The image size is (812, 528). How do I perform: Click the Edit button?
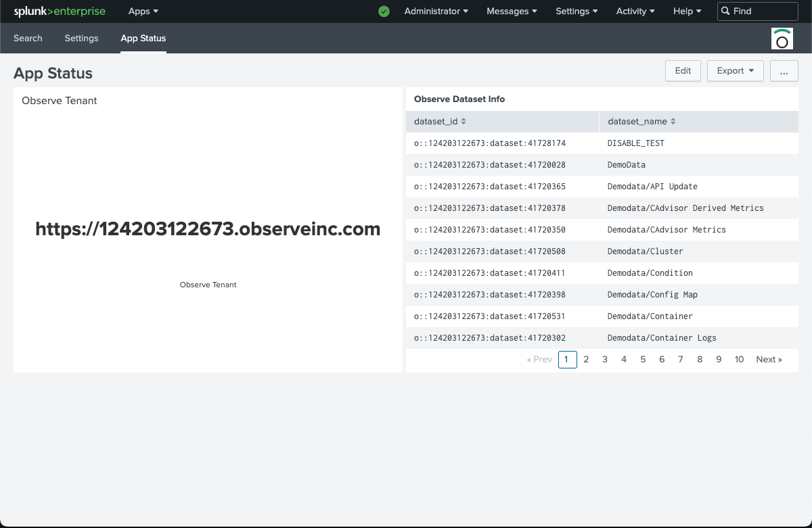click(x=683, y=71)
